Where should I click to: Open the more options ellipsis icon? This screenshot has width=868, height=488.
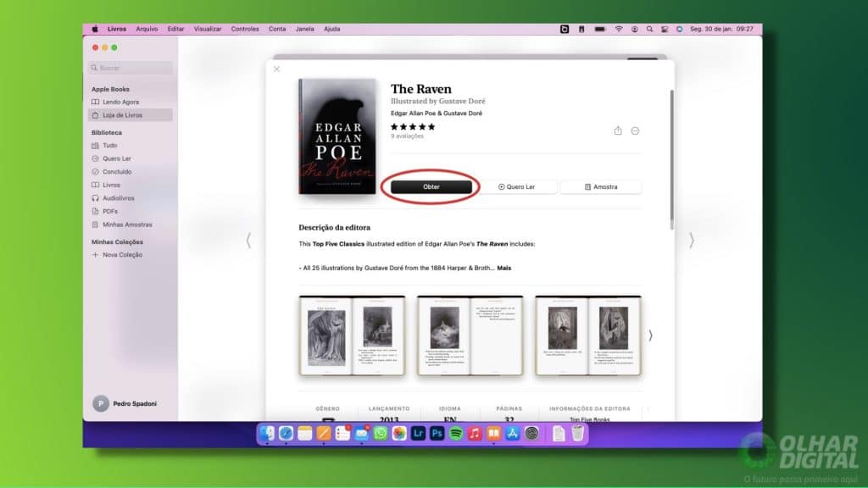coord(635,131)
